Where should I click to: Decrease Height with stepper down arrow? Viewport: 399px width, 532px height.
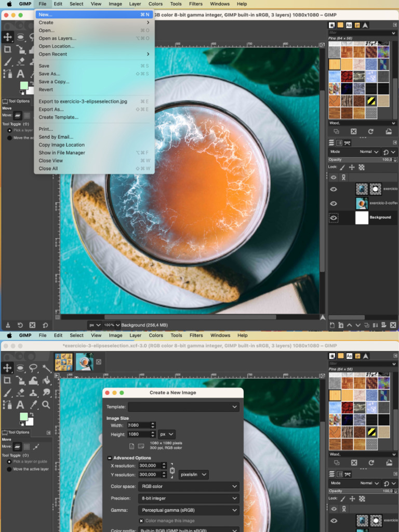153,436
